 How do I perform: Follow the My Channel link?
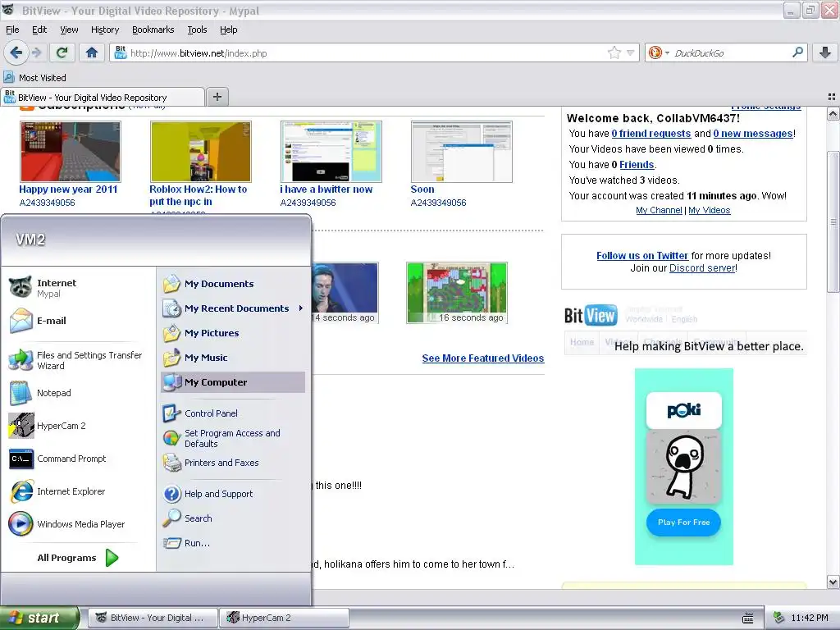click(659, 210)
